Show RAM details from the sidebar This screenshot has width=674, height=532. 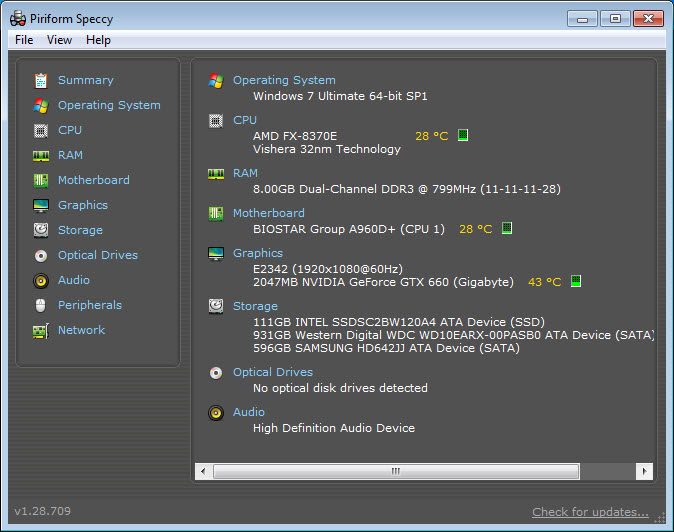click(70, 155)
